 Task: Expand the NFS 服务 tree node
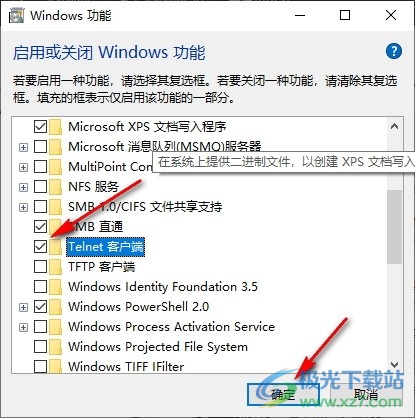tap(23, 187)
